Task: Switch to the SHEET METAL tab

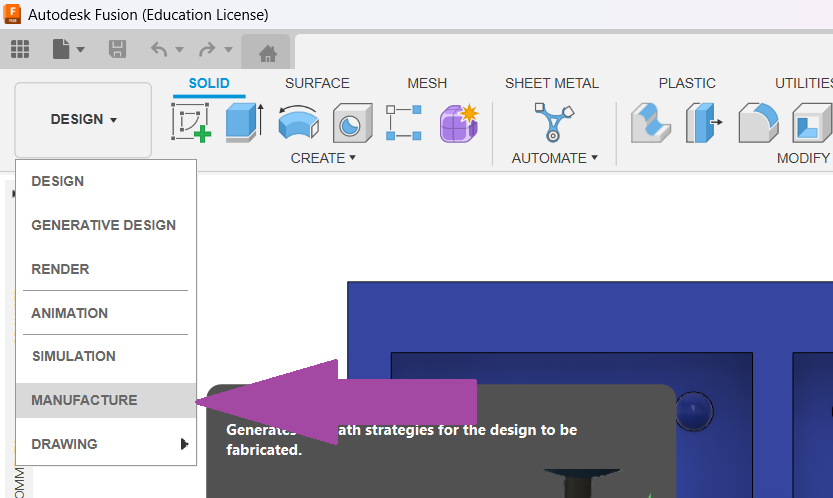Action: pos(551,83)
